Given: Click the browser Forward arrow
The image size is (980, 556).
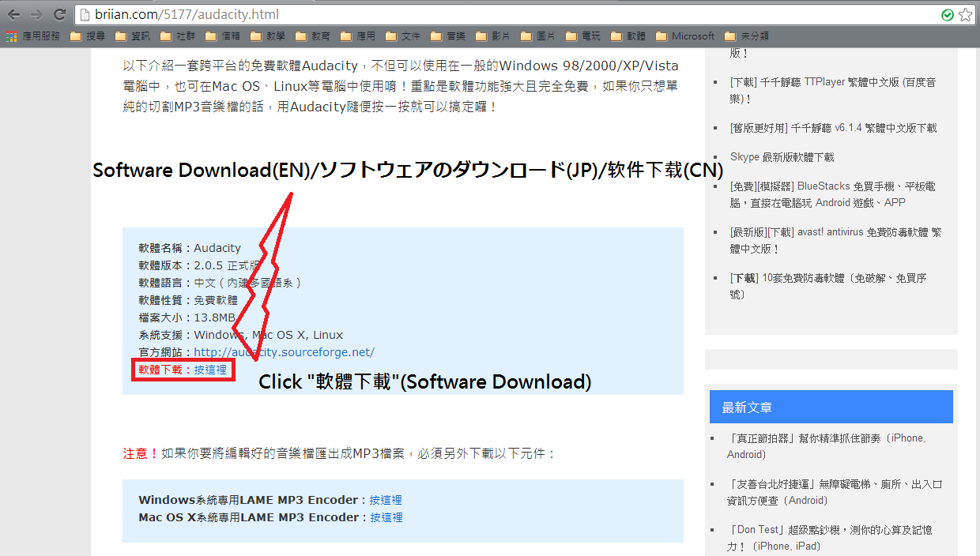Looking at the screenshot, I should click(x=36, y=14).
